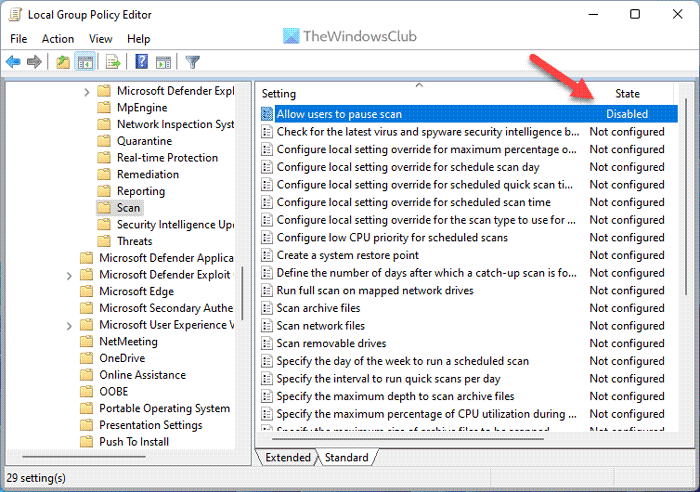Select the Security Intelligence Up folder
This screenshot has height=492, width=700.
pyautogui.click(x=175, y=225)
